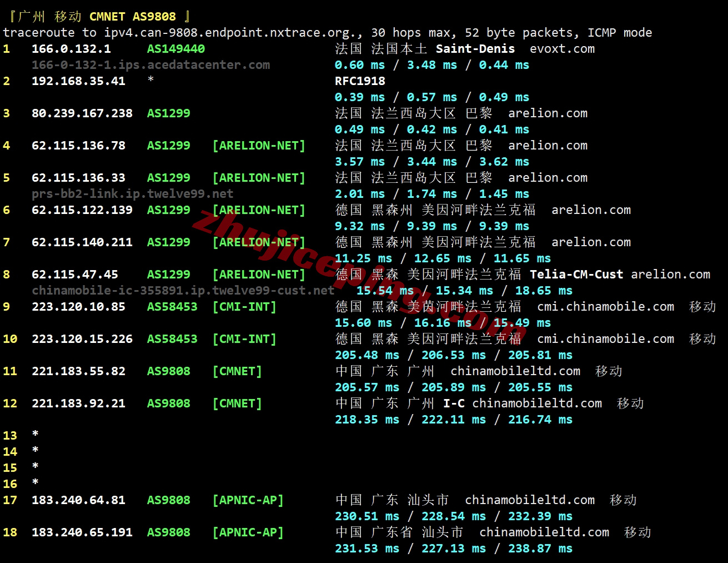Select AS9808 on hop 18

click(x=168, y=532)
